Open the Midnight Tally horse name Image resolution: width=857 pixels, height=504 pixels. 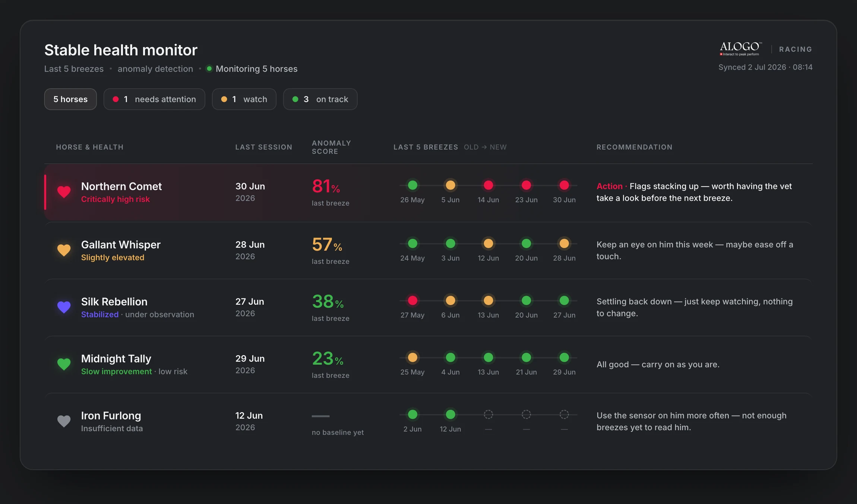(x=116, y=359)
